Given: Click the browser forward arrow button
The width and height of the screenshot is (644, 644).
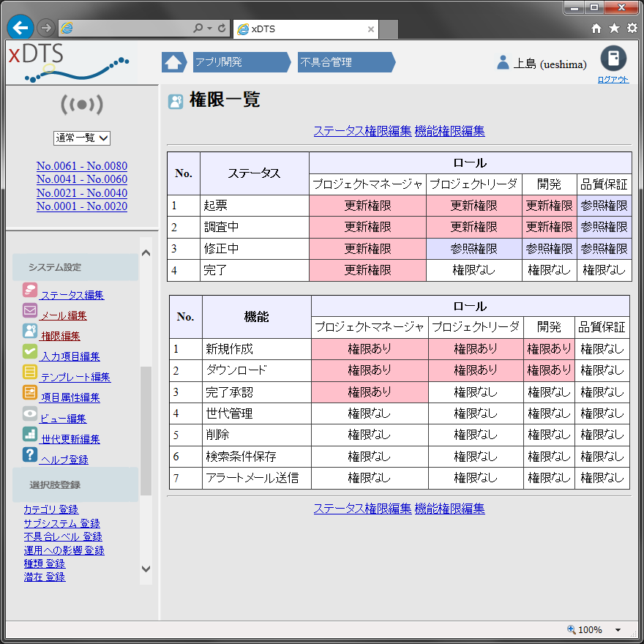Looking at the screenshot, I should [x=45, y=28].
